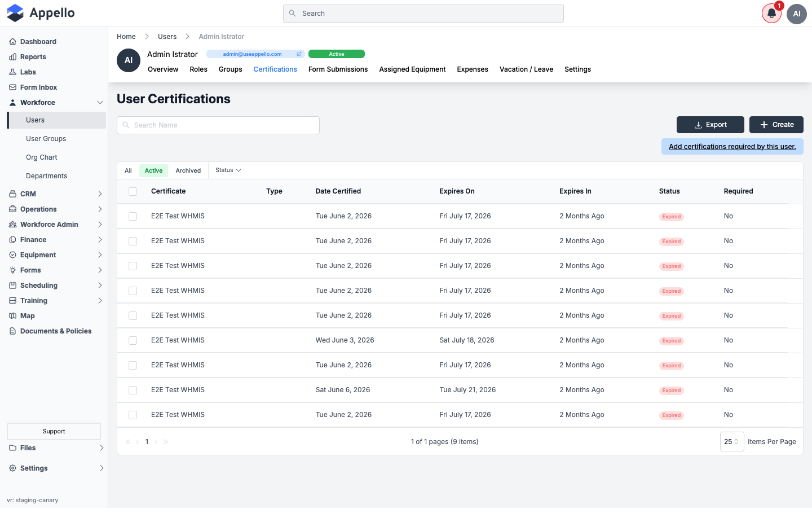
Task: Click the Workforce person icon
Action: pos(12,103)
